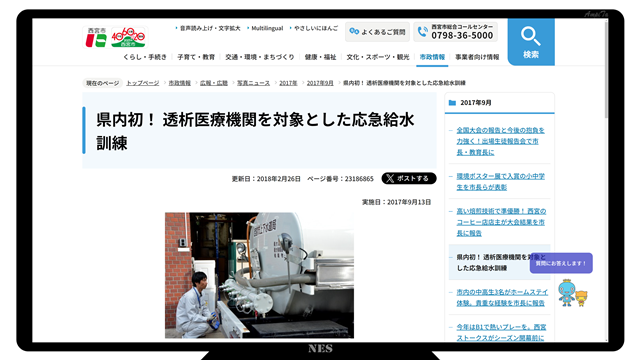640x360 pixels.
Task: Click the phone icon for call center
Action: pyautogui.click(x=423, y=32)
